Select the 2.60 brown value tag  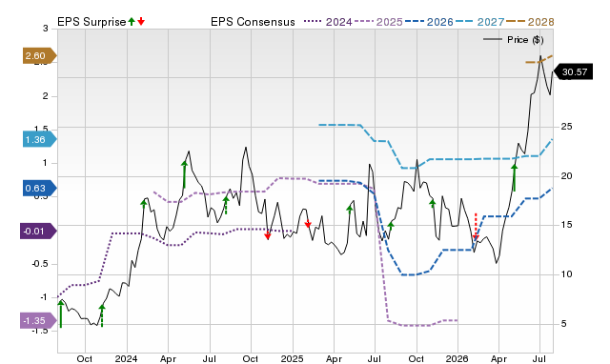[x=40, y=56]
